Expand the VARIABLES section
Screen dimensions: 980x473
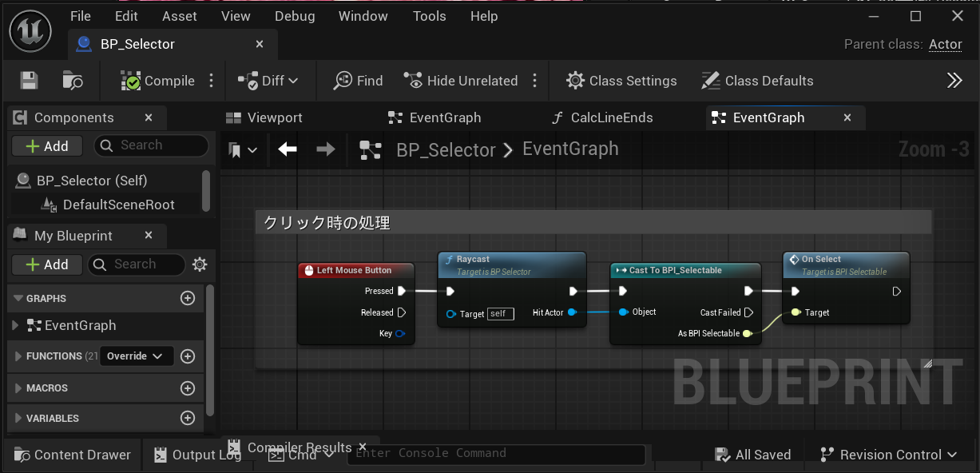[18, 418]
